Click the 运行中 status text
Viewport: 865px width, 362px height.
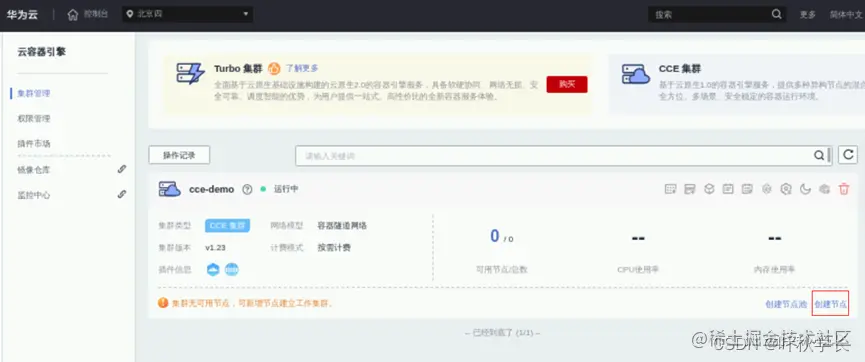coord(286,189)
